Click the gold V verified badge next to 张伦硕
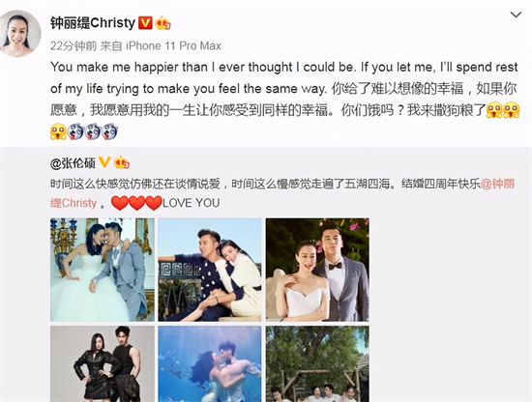This screenshot has width=532, height=402. 104,162
